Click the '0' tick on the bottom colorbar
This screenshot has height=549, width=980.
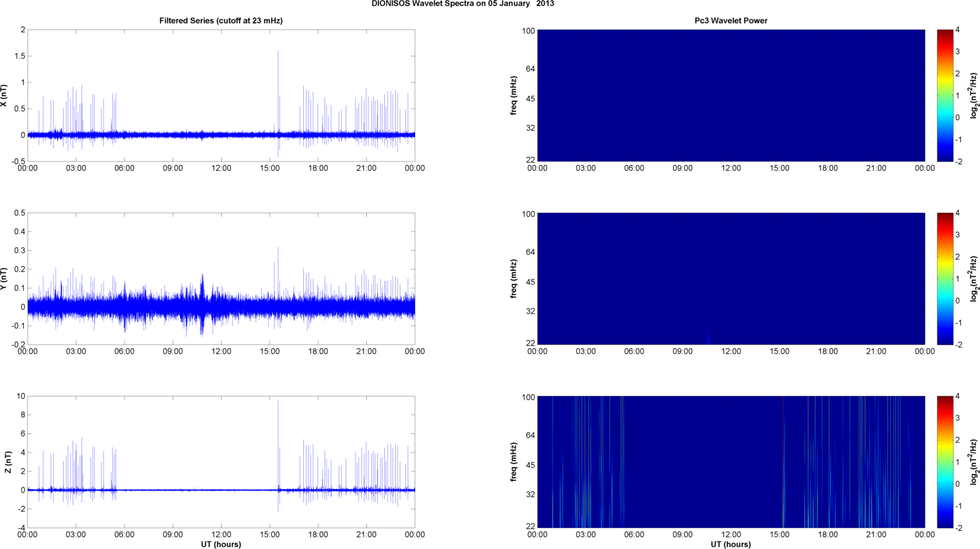click(958, 484)
